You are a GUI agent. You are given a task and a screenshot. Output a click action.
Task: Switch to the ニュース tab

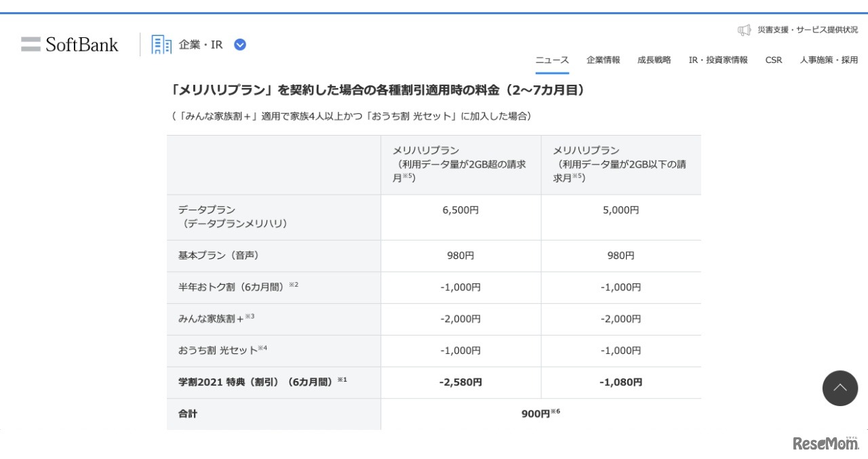tap(551, 60)
